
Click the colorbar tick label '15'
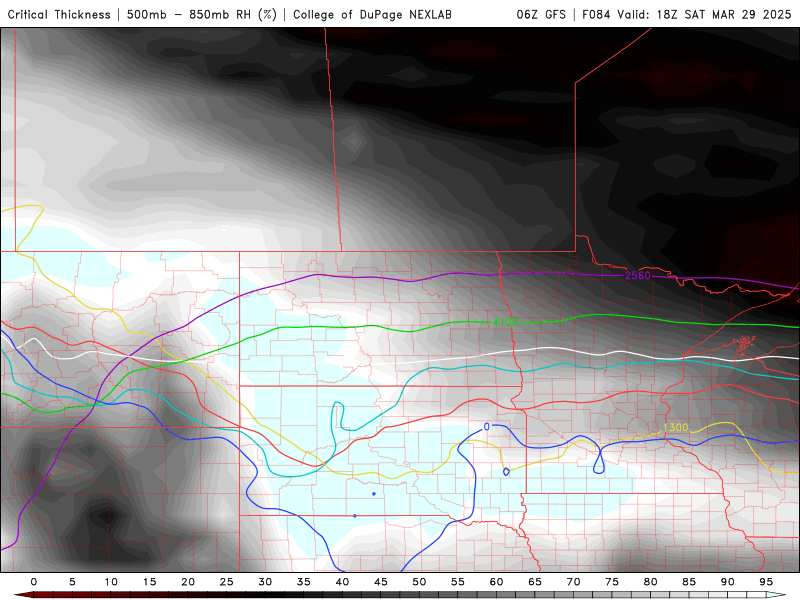(x=149, y=582)
